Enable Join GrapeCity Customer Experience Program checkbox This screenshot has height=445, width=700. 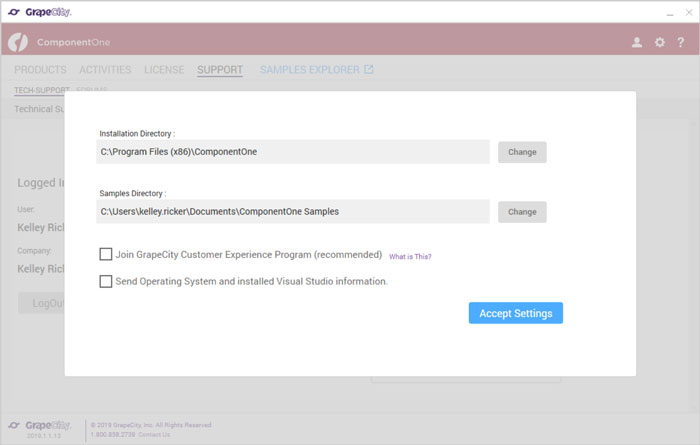point(106,254)
